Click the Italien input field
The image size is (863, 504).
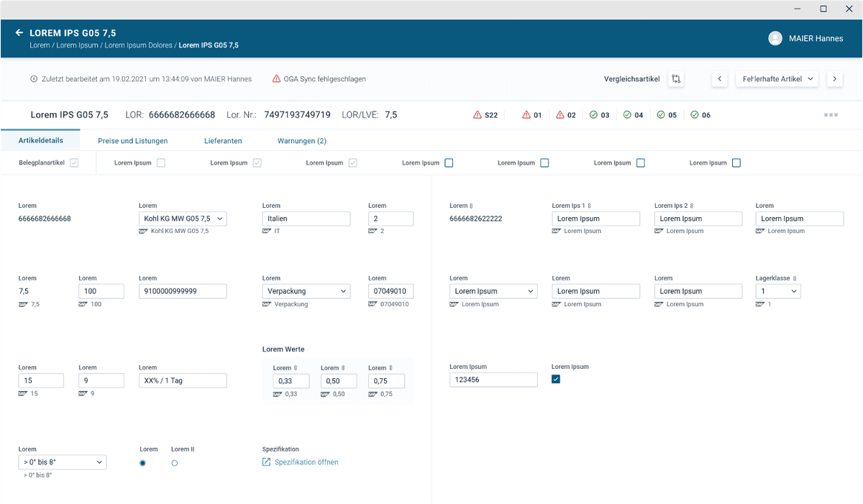[306, 219]
